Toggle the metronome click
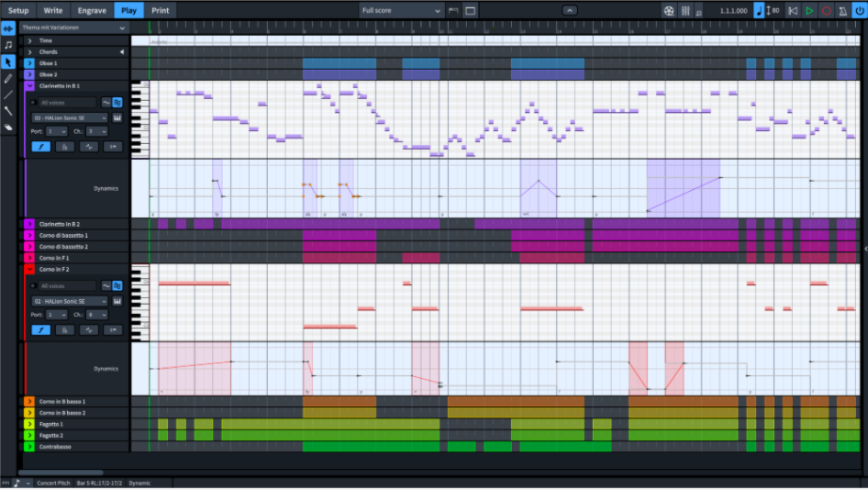The image size is (868, 490). click(x=843, y=11)
